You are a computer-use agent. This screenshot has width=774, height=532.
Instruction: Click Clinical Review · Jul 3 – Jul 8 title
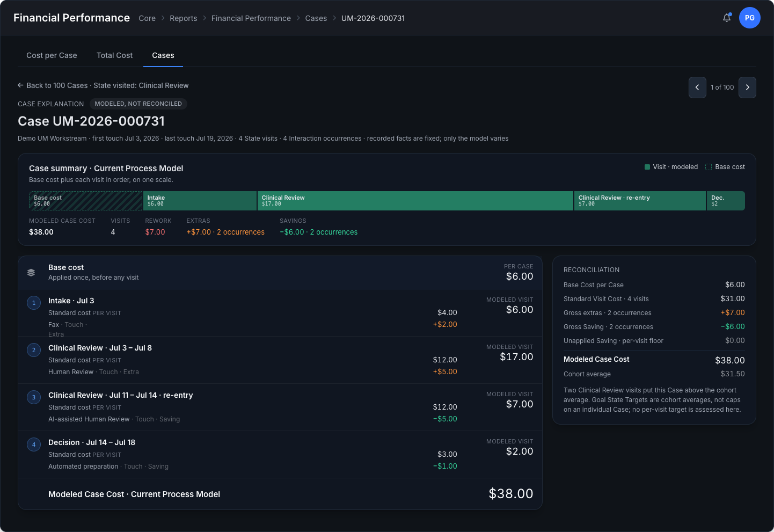coord(100,348)
